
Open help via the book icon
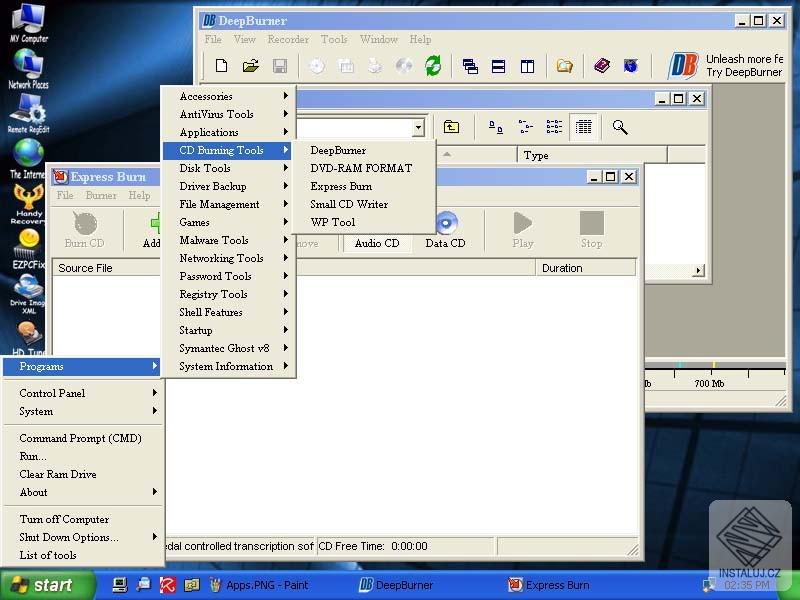[601, 66]
